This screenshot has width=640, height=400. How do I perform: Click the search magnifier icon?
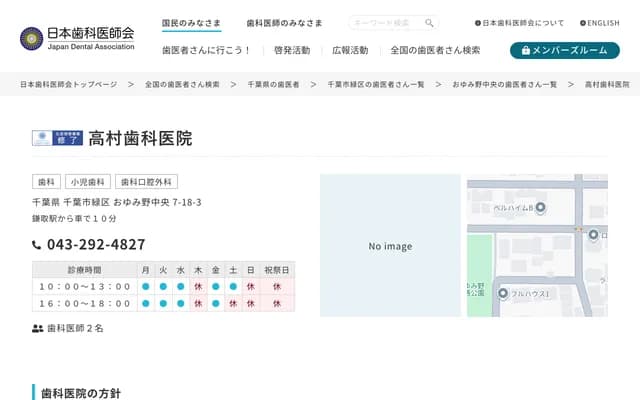(429, 23)
